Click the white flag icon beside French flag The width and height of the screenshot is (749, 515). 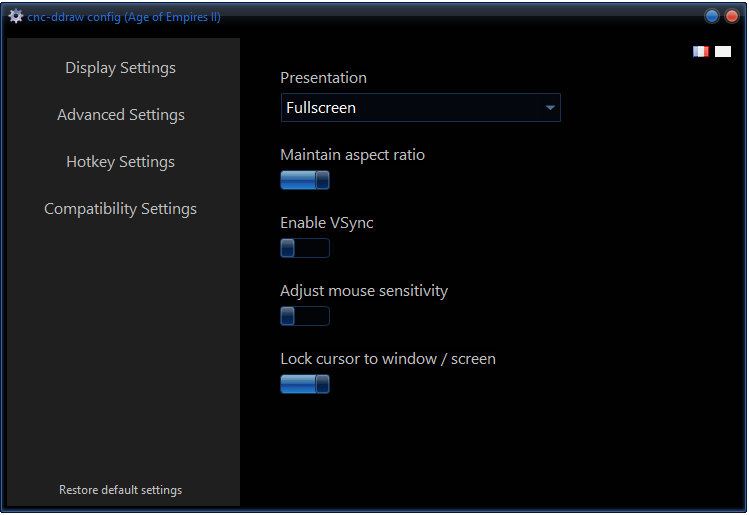(723, 52)
